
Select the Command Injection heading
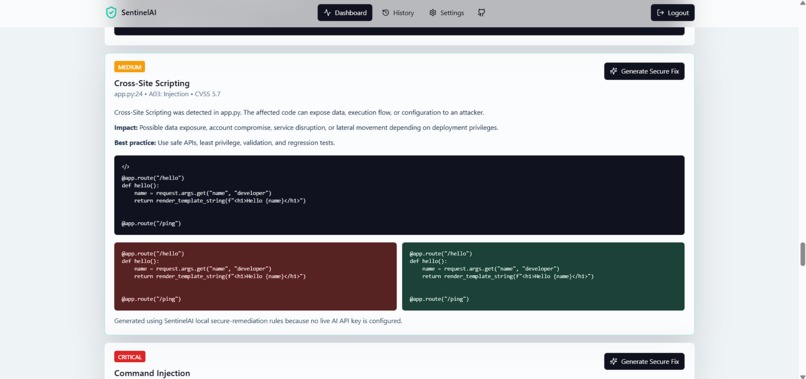(x=152, y=373)
